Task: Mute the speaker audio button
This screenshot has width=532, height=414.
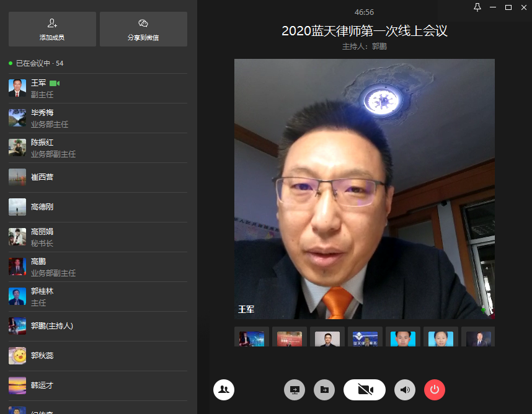Action: click(x=405, y=390)
